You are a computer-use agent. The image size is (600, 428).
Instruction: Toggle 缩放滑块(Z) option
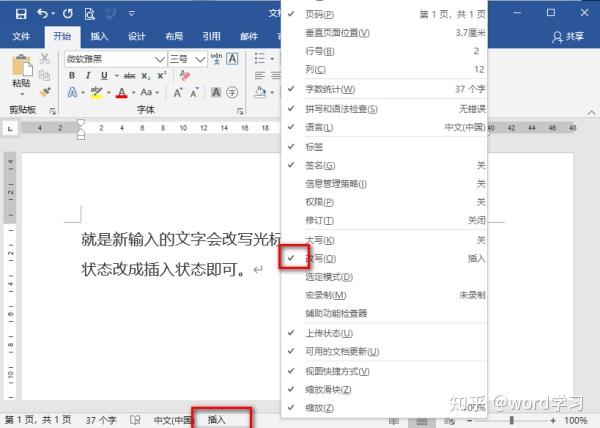click(x=384, y=390)
